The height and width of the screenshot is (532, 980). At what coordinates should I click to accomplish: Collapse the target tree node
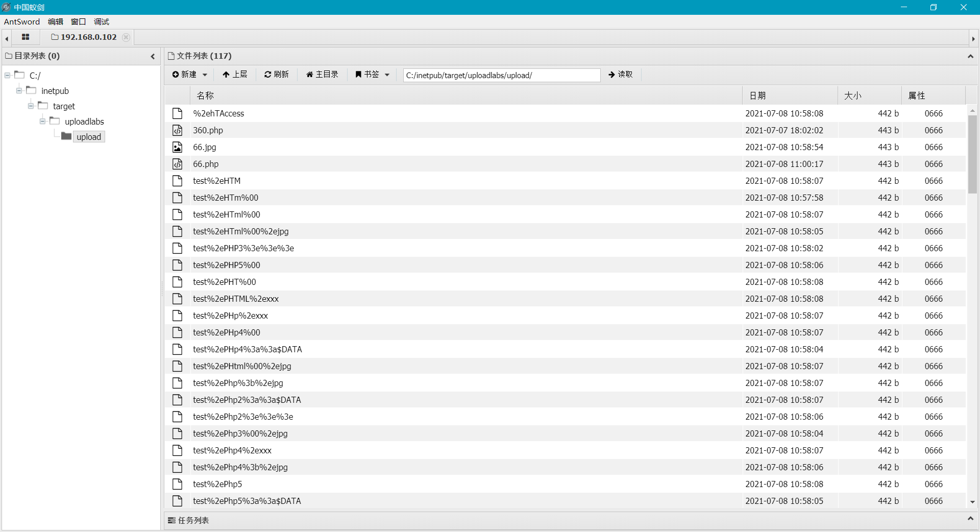point(31,106)
